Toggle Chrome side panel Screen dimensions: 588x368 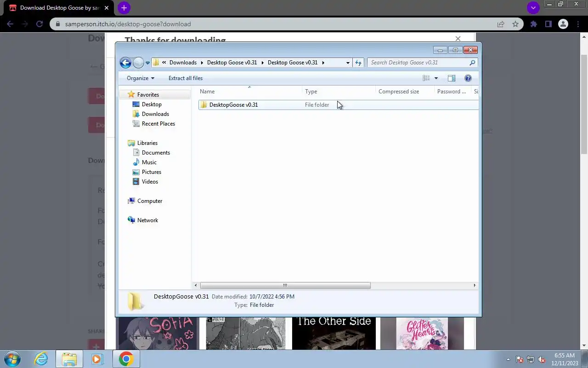[548, 24]
